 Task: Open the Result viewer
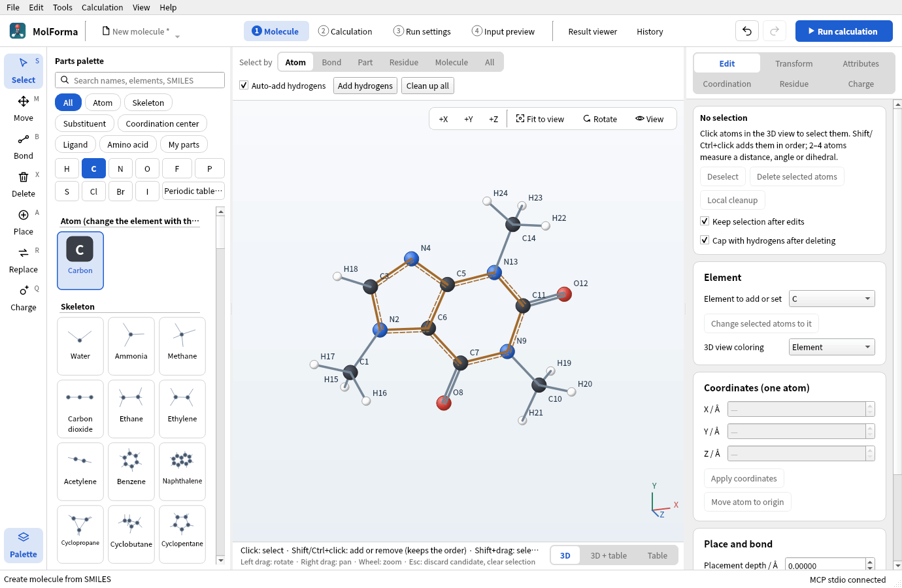[x=593, y=31]
